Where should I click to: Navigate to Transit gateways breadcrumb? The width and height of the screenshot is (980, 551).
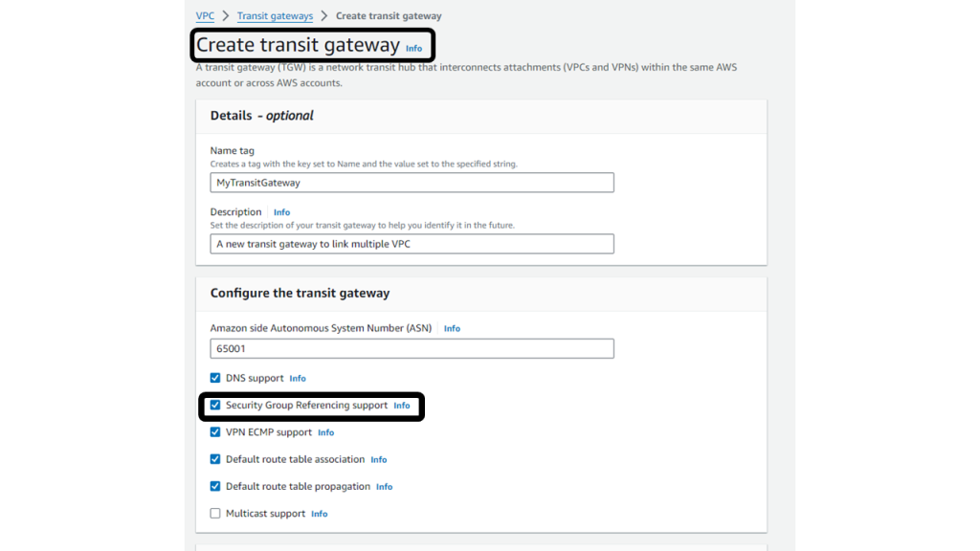click(x=275, y=15)
